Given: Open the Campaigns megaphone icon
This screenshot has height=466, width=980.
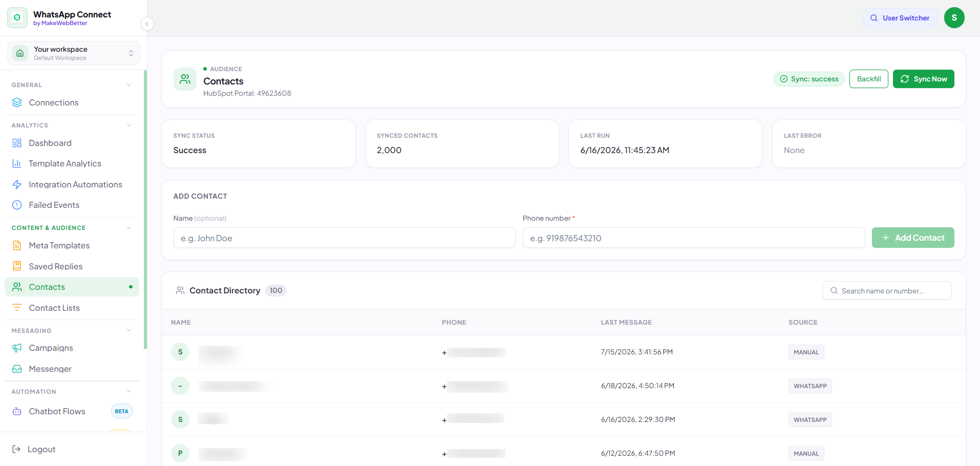Looking at the screenshot, I should pos(17,348).
